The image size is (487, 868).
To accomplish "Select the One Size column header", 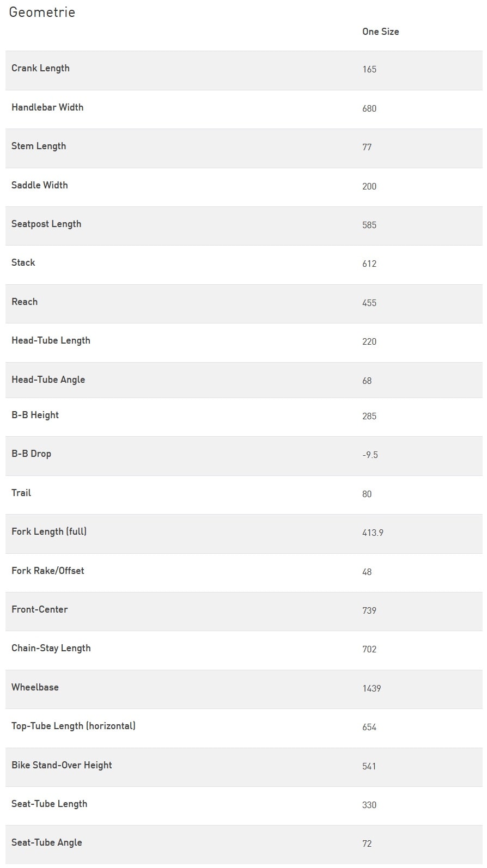I will (x=380, y=32).
